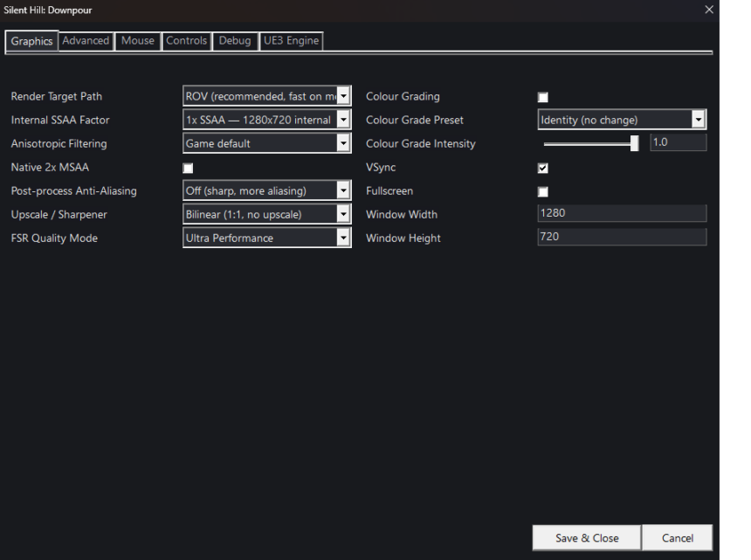The width and height of the screenshot is (751, 560).
Task: Click the Save & Close button
Action: (587, 538)
